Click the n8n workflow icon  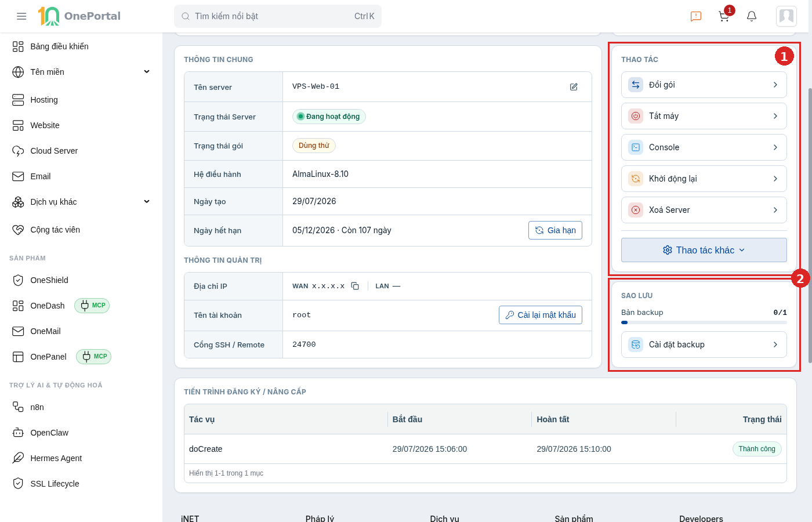point(18,407)
